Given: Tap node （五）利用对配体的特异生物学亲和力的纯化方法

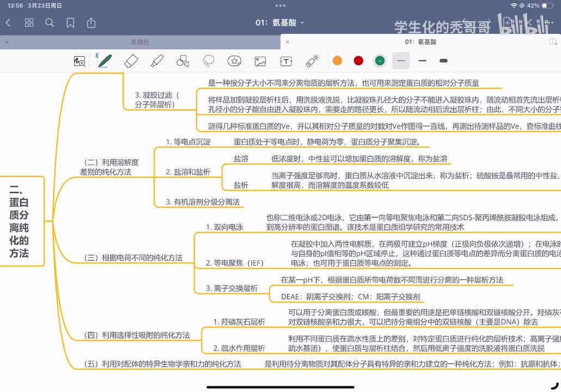Looking at the screenshot, I should (162, 364).
